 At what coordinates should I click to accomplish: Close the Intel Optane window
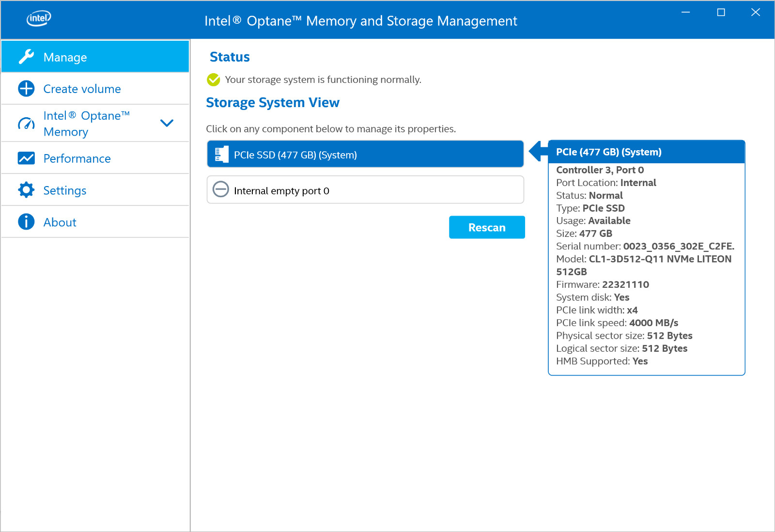756,13
